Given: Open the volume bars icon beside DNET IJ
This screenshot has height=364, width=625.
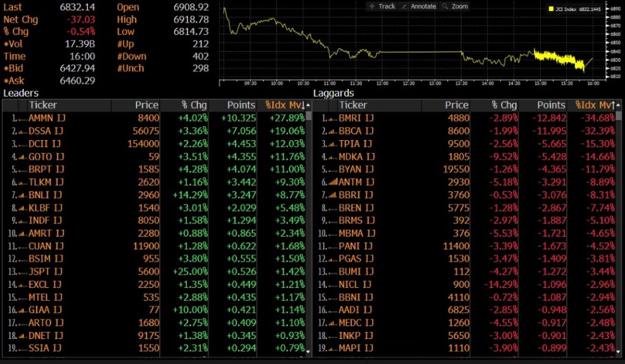Looking at the screenshot, I should tap(23, 336).
